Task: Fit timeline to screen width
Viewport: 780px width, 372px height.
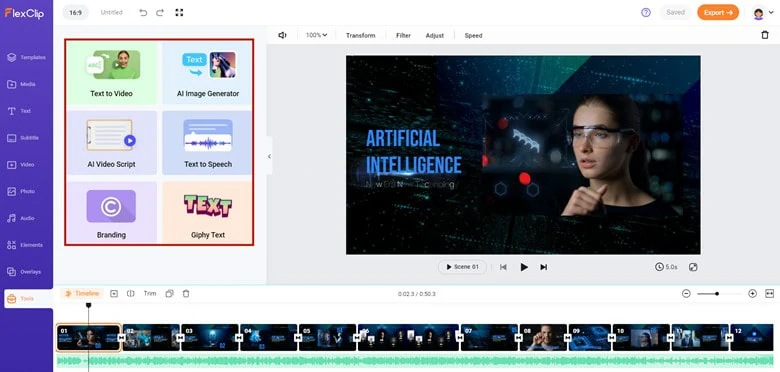Action: point(770,293)
